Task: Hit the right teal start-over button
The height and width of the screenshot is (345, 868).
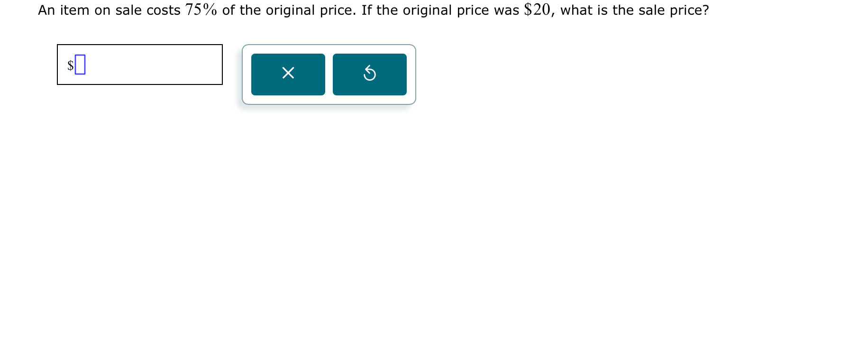Action: [x=370, y=75]
